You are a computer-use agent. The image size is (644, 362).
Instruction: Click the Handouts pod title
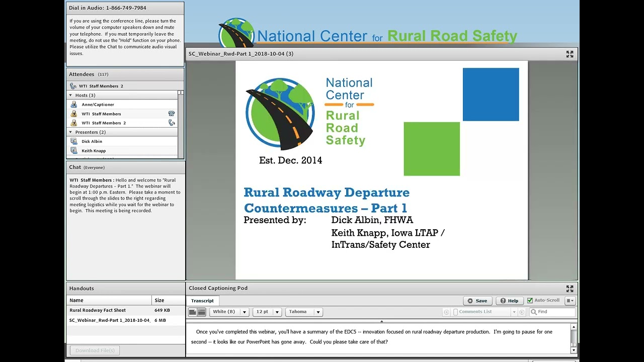(x=82, y=289)
